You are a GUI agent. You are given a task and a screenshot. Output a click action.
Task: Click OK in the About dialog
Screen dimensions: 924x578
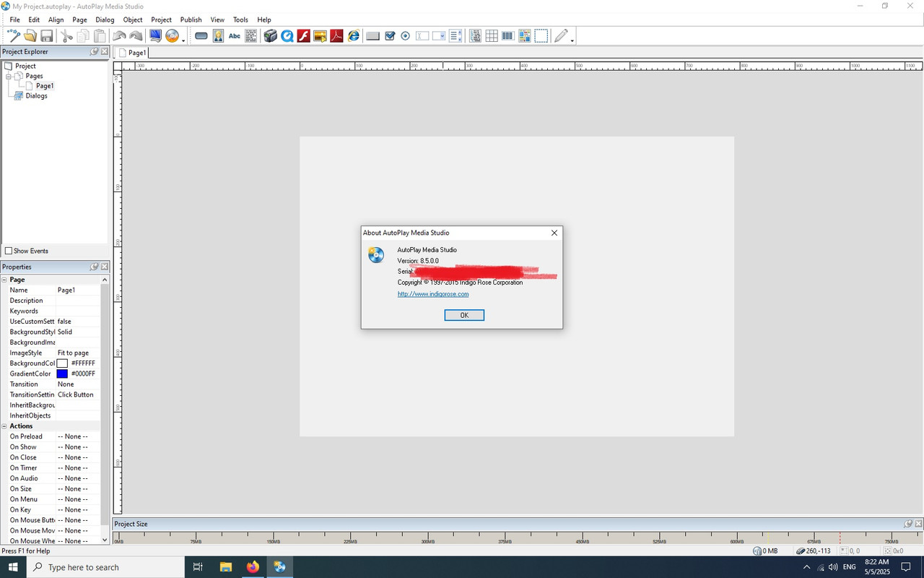tap(464, 315)
